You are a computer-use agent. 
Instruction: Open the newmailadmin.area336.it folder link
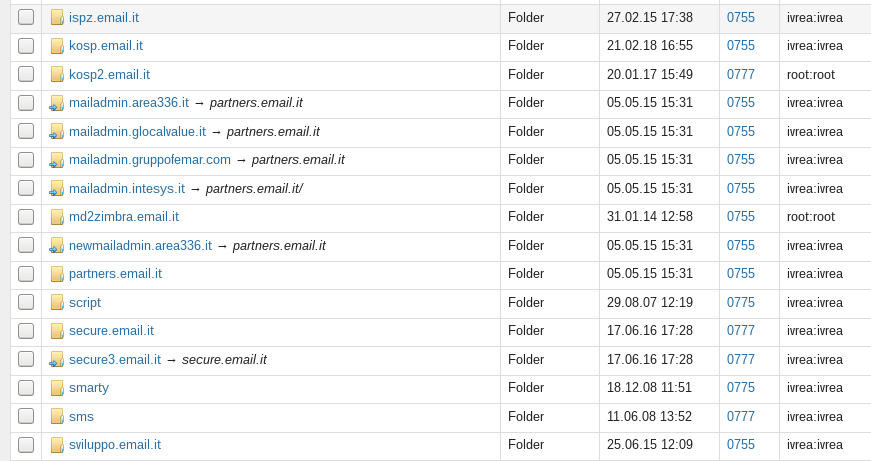tap(140, 246)
